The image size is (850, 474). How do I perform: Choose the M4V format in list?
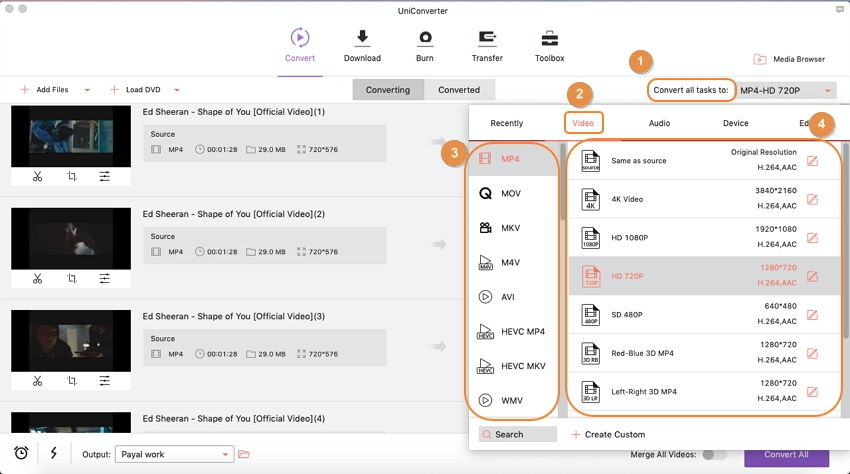[513, 263]
